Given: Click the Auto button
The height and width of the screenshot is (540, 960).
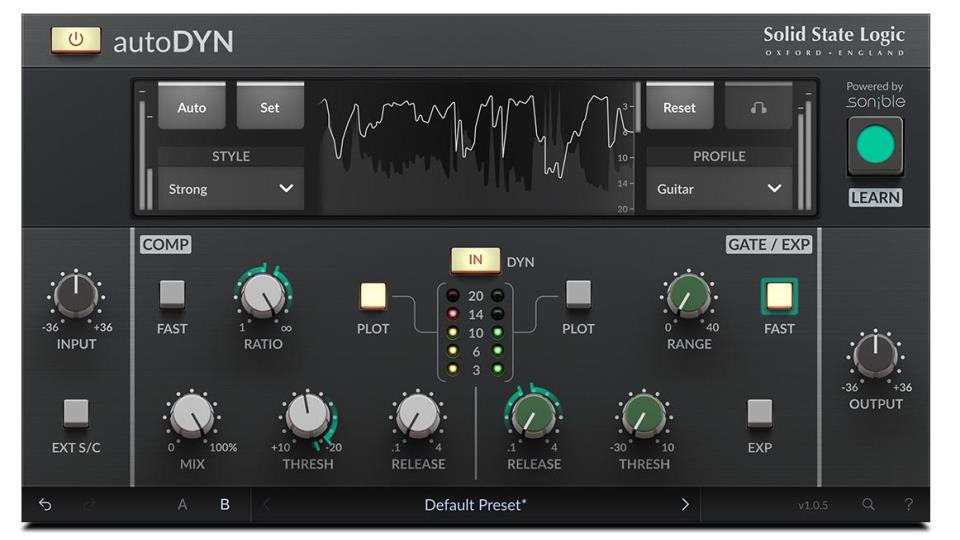Looking at the screenshot, I should click(x=192, y=107).
